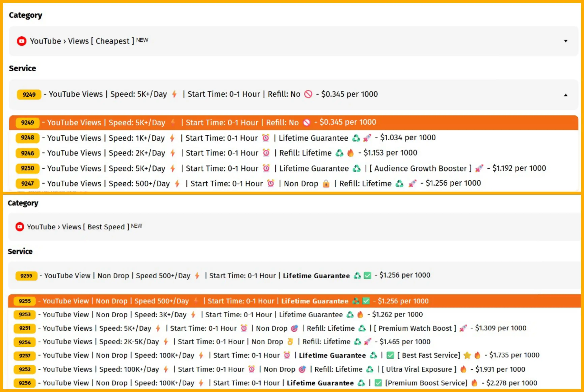Click the star icon in row 9257
This screenshot has height=392, width=584.
tap(467, 355)
